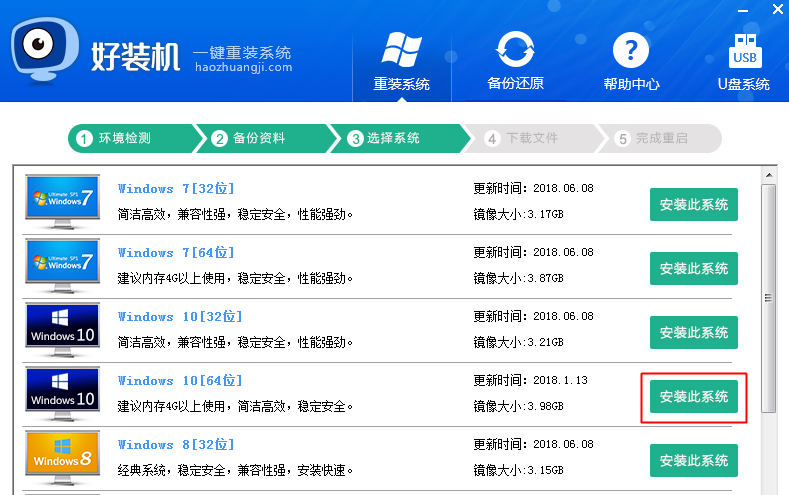Open the Windows 7[64位] title link
Viewport: 789px width, 495px height.
[x=176, y=253]
